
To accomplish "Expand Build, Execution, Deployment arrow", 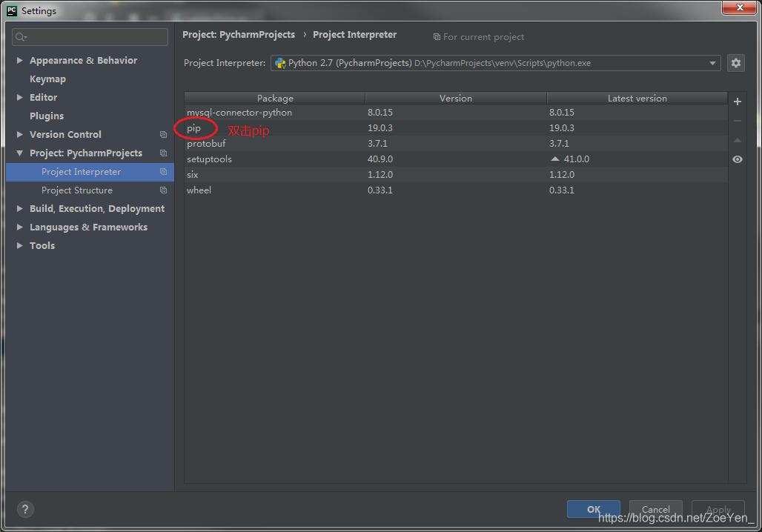I will tap(19, 208).
